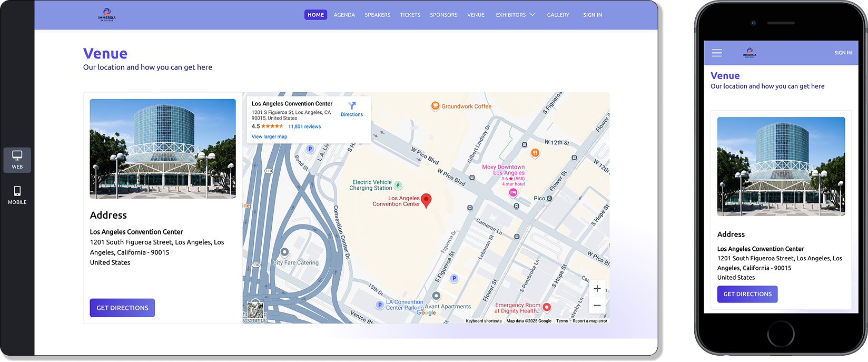Open the TICKETS nav item
The width and height of the screenshot is (868, 362).
pos(410,15)
